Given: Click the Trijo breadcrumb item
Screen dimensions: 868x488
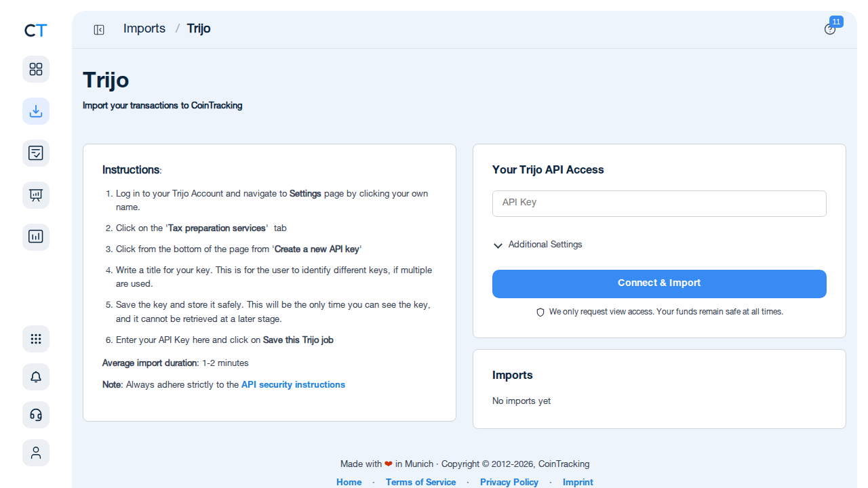Looking at the screenshot, I should 199,28.
